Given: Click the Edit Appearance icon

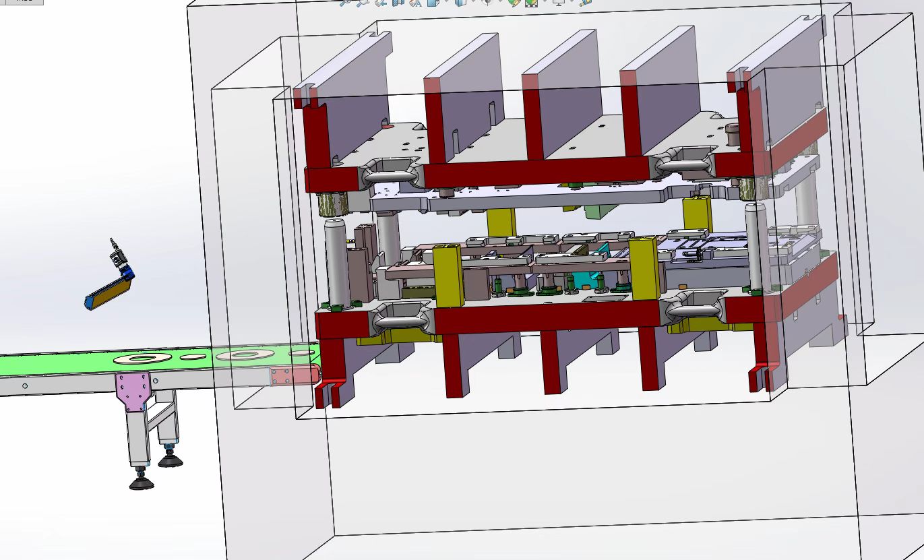Looking at the screenshot, I should click(x=515, y=3).
